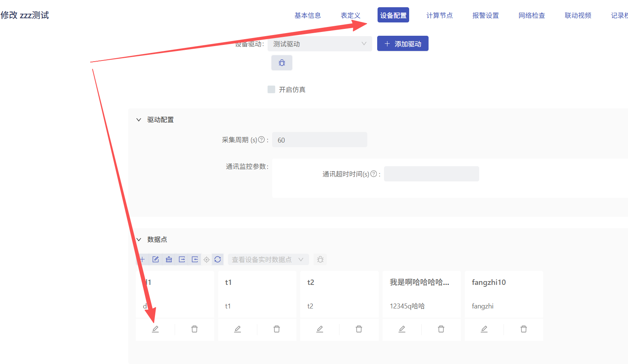Click the 通讯超时时间 input field
The height and width of the screenshot is (364, 628).
[431, 174]
